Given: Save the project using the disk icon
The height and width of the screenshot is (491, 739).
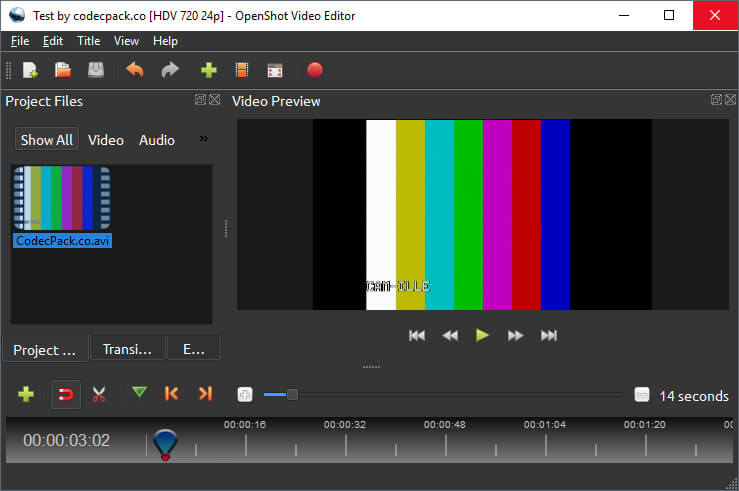Looking at the screenshot, I should click(96, 70).
